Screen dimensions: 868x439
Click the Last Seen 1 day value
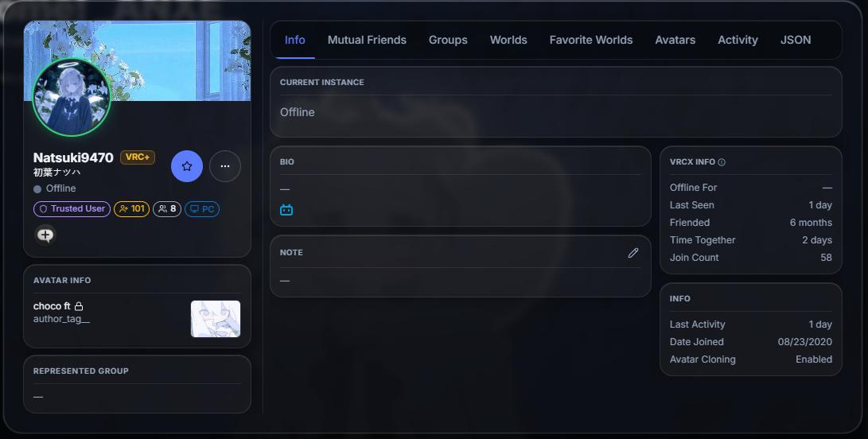click(x=819, y=205)
